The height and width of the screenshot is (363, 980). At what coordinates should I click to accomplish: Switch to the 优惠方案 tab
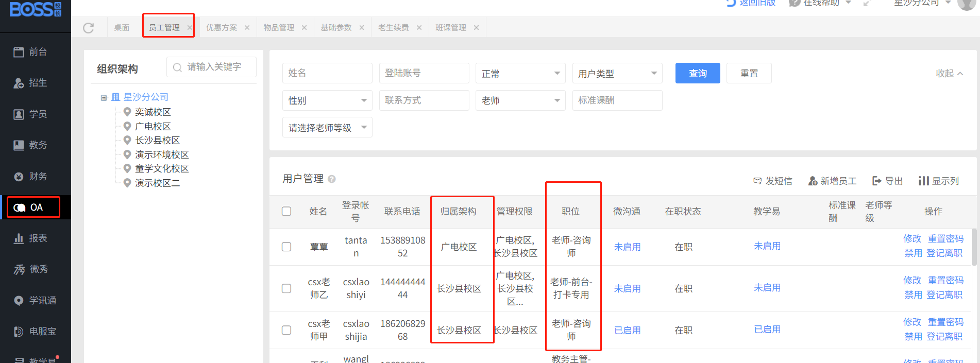click(222, 28)
